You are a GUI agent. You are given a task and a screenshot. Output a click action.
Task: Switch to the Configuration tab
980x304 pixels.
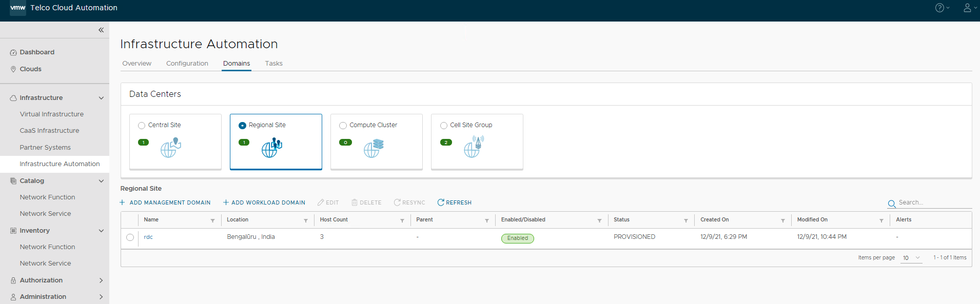(x=187, y=64)
